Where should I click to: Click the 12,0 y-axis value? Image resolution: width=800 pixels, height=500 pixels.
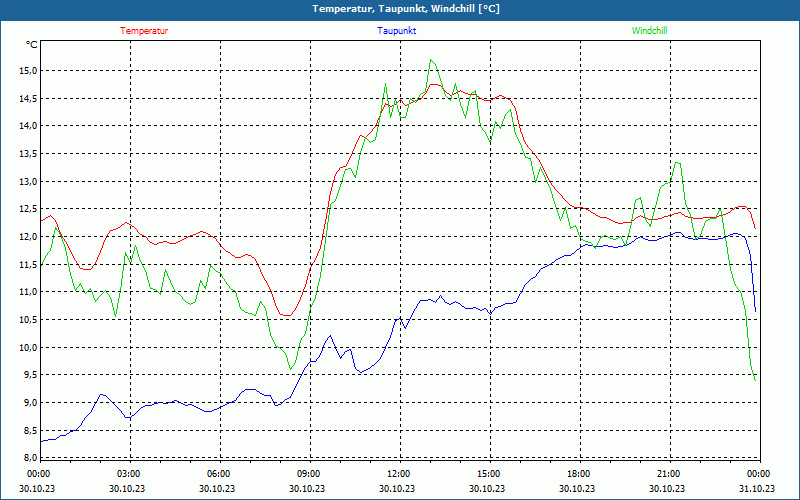28,237
